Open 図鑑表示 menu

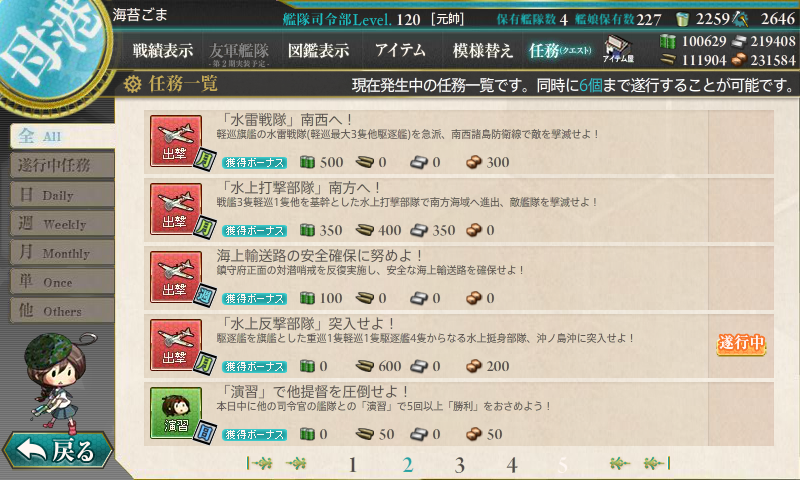(318, 50)
